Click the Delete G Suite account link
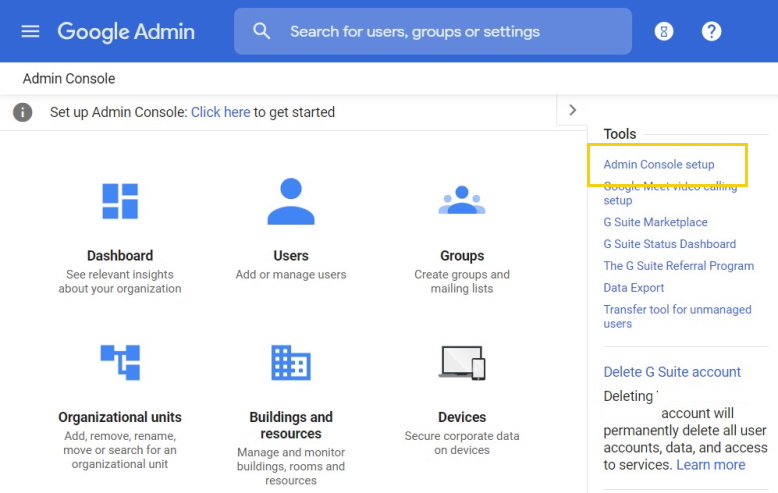 [x=672, y=372]
